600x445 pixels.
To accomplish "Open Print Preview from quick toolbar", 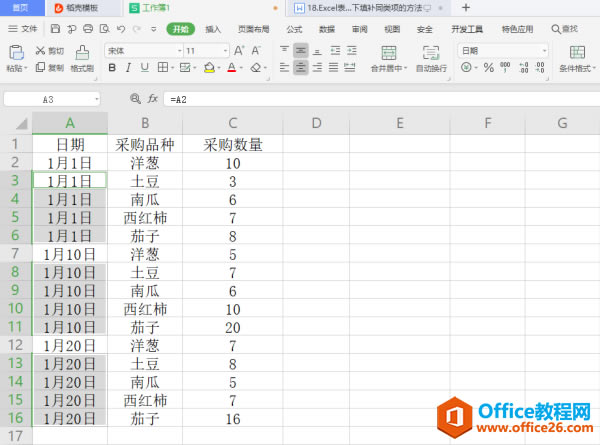I will 104,29.
